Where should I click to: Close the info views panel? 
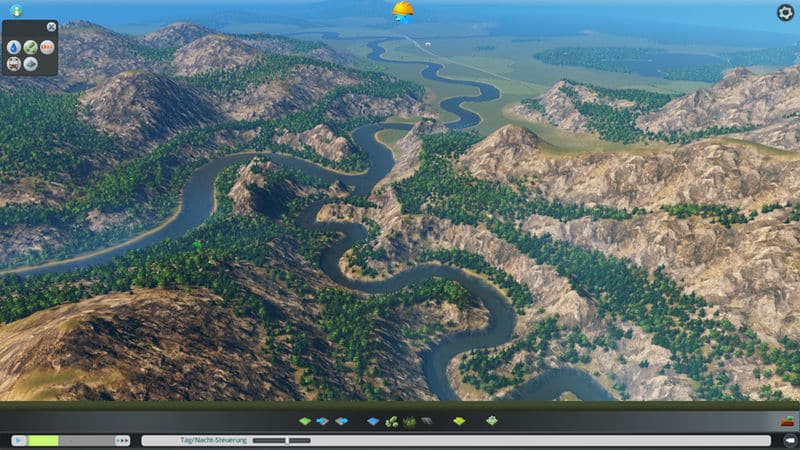click(52, 27)
